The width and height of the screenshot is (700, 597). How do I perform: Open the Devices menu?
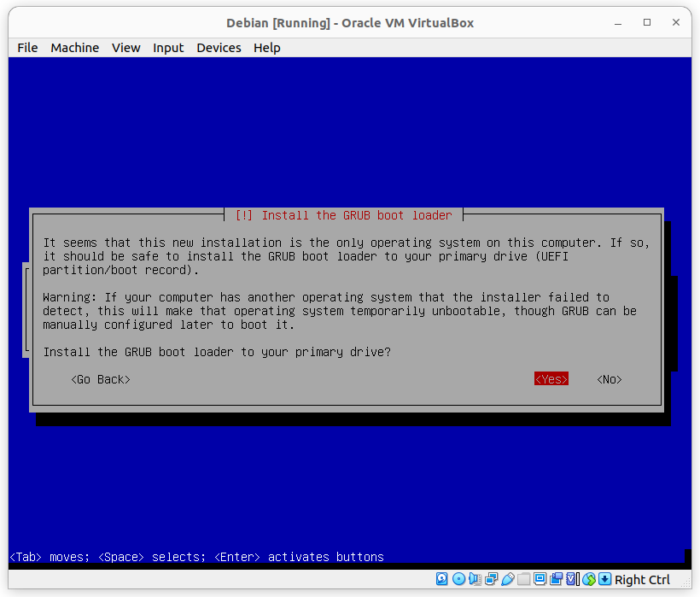(x=219, y=48)
